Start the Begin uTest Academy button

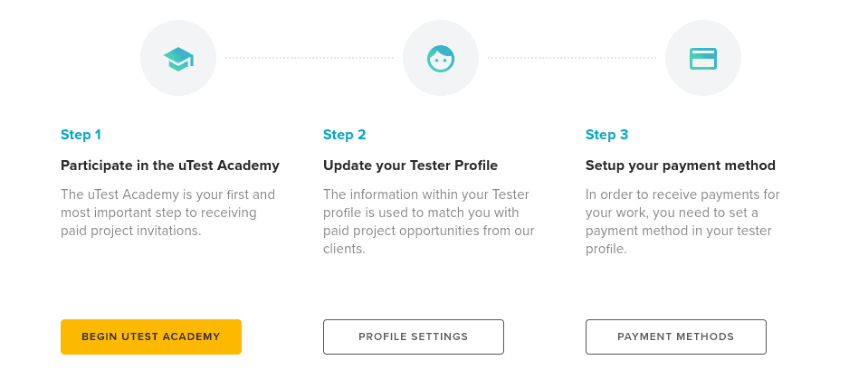tap(151, 336)
